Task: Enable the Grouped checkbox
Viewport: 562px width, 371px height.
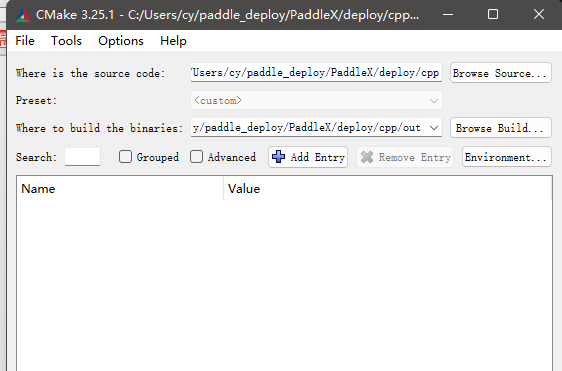Action: 125,157
